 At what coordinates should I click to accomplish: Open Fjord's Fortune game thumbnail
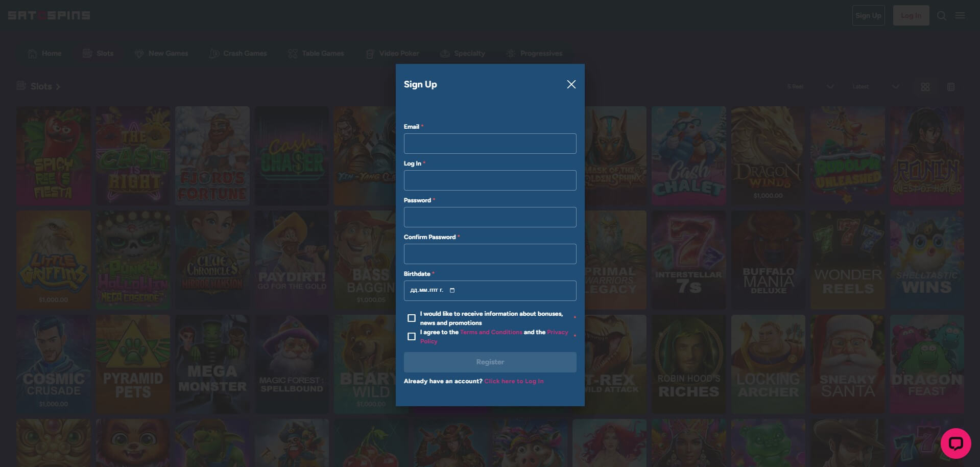[212, 156]
